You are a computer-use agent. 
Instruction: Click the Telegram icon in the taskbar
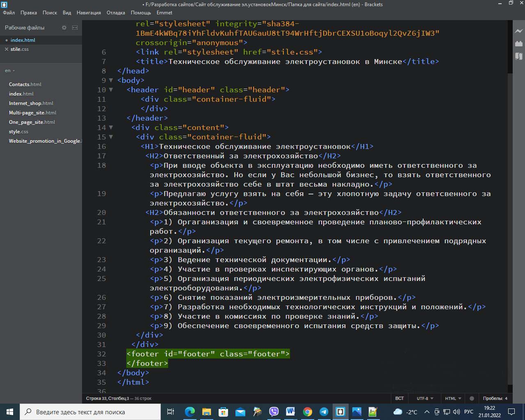[x=324, y=412]
